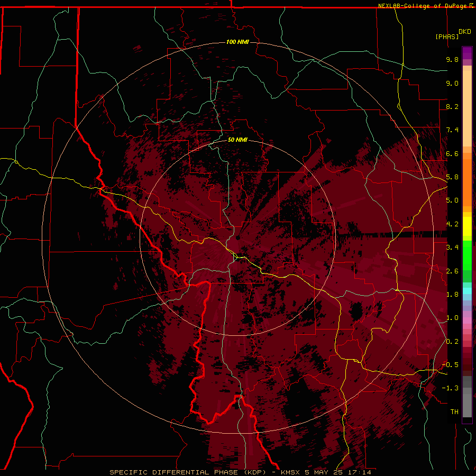Select the 7.4 legend value

452,130
